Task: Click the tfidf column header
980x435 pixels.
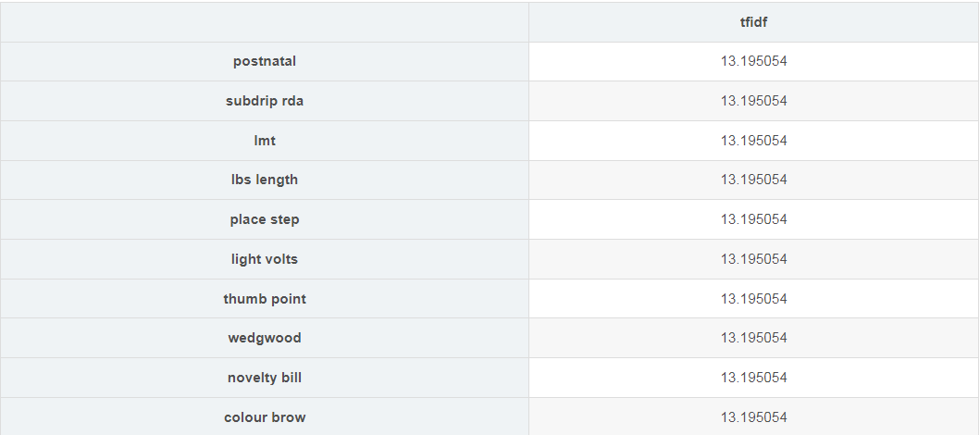Action: point(753,22)
